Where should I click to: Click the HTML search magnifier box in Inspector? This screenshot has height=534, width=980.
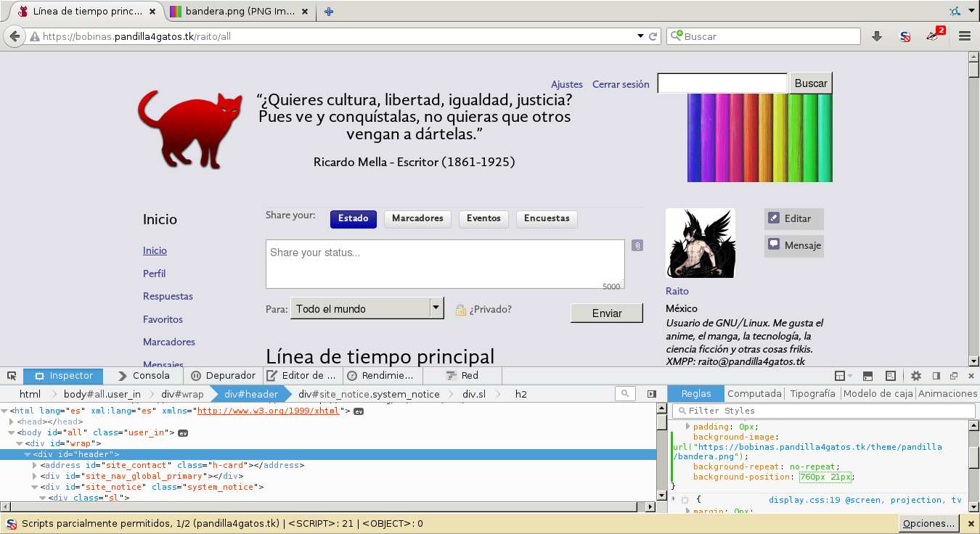pos(625,393)
